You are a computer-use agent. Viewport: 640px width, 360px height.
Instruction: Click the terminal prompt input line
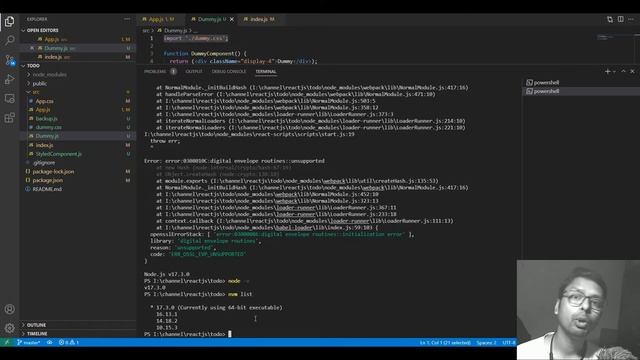coord(188,334)
